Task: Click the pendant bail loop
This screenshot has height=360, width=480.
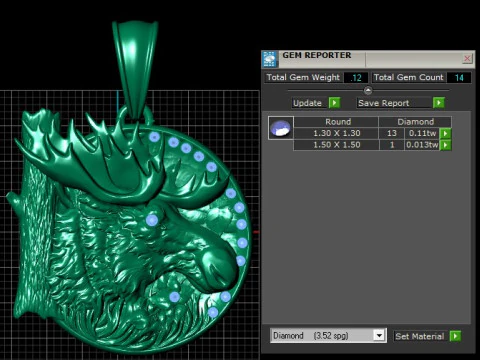Action: (135, 67)
